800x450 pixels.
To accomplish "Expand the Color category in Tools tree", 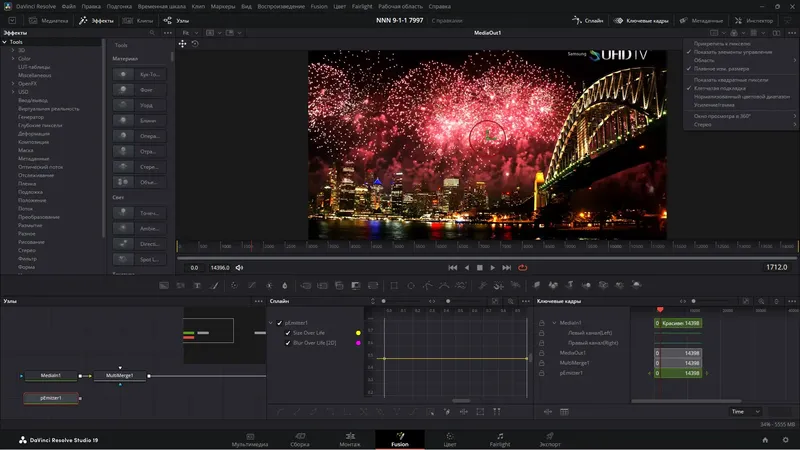I will 12,59.
